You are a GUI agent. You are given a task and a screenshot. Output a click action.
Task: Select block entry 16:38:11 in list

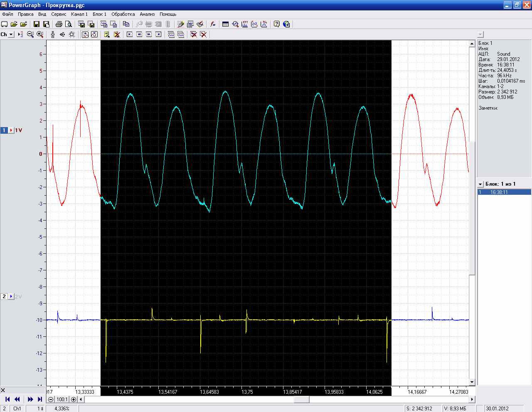[x=499, y=192]
